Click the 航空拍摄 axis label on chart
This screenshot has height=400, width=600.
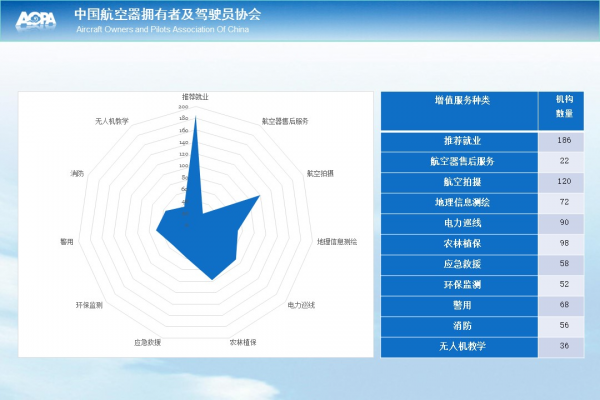[x=320, y=173]
